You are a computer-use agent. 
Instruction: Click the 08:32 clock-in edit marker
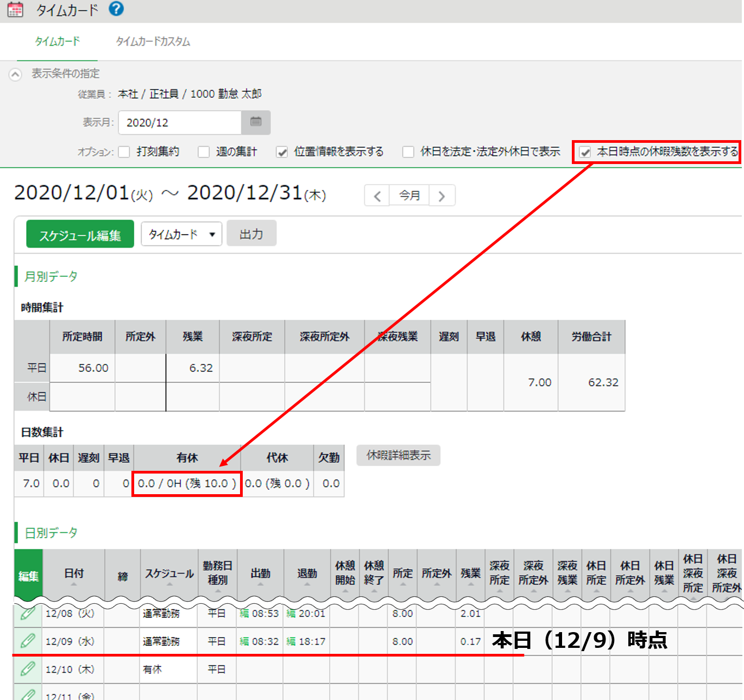(x=244, y=641)
